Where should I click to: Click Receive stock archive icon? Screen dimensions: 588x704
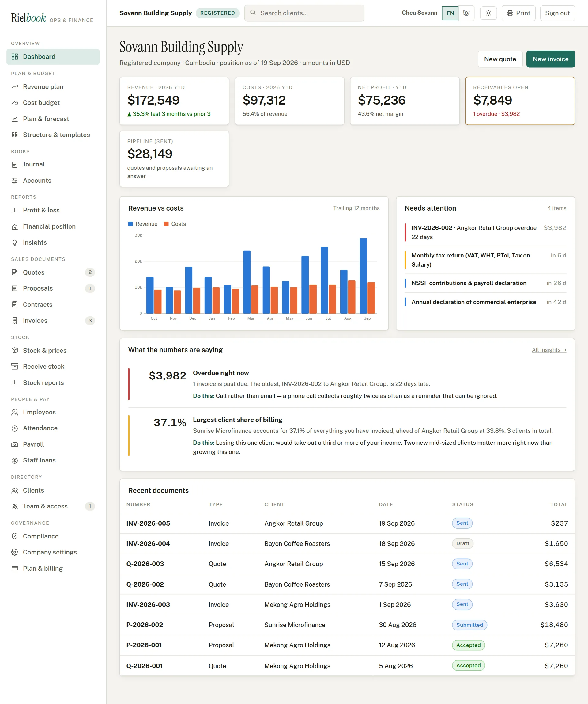pos(14,367)
